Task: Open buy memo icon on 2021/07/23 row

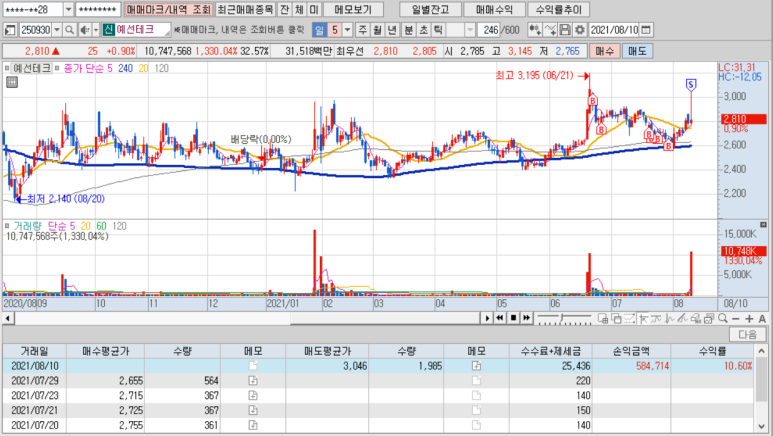Action: [253, 395]
